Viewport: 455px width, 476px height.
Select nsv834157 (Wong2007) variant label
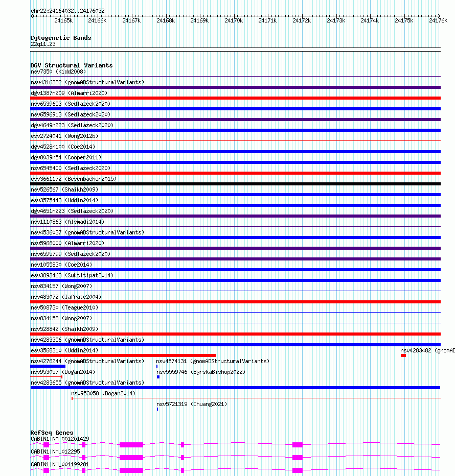pos(61,287)
